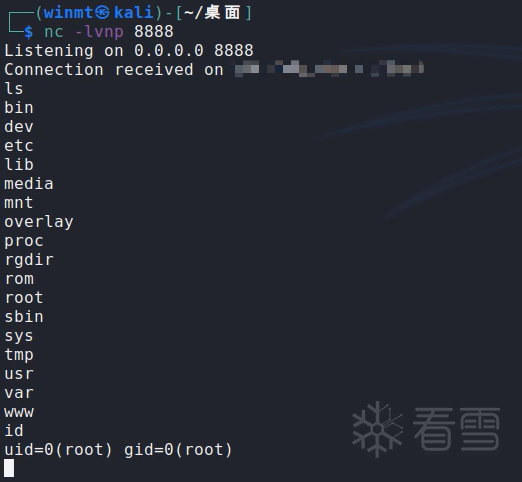This screenshot has height=482, width=522.
Task: Click the 'Connection received on' line
Action: coord(114,70)
